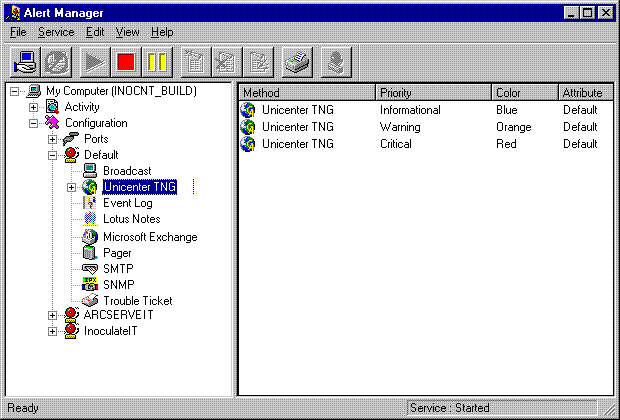Image resolution: width=620 pixels, height=420 pixels.
Task: Click the SMTP envelope icon
Action: point(90,269)
